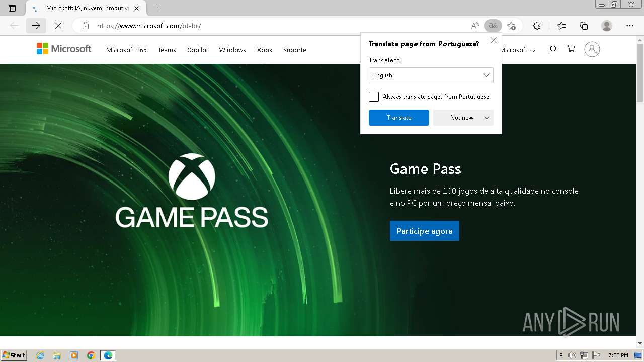The height and width of the screenshot is (362, 644).
Task: Open a new tab with plus icon
Action: (157, 8)
